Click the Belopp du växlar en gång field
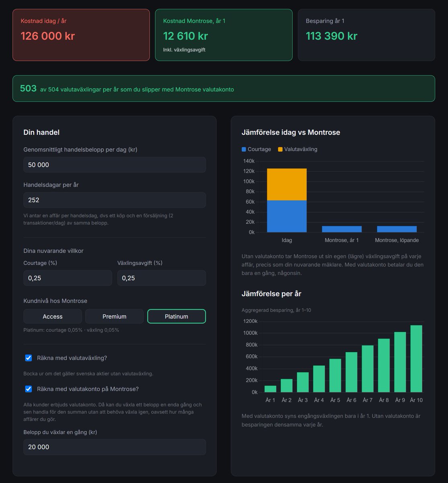This screenshot has height=483, width=448. click(115, 447)
